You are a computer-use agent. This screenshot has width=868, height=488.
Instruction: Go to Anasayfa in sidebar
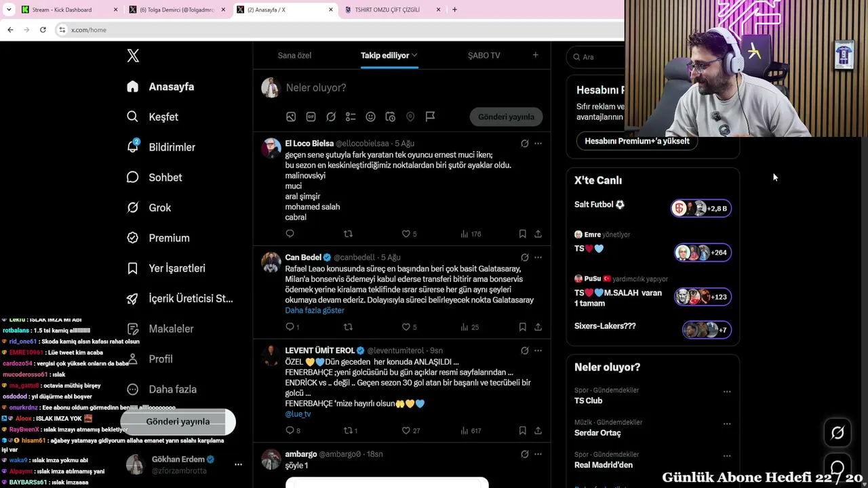pos(161,87)
